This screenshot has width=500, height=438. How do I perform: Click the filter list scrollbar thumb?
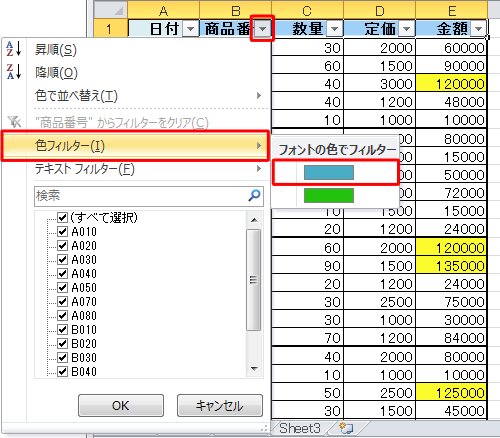254,280
